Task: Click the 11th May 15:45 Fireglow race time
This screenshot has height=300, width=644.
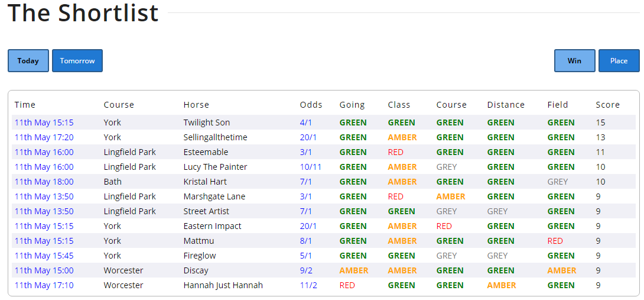Action: pos(44,256)
